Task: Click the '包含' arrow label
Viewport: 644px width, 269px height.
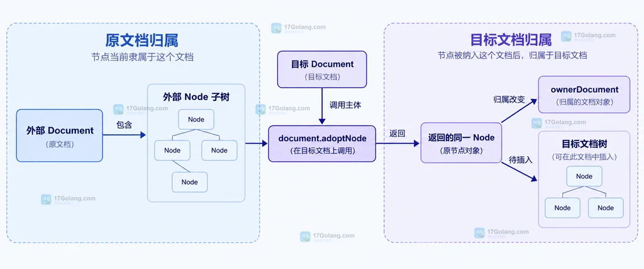Action: point(125,125)
